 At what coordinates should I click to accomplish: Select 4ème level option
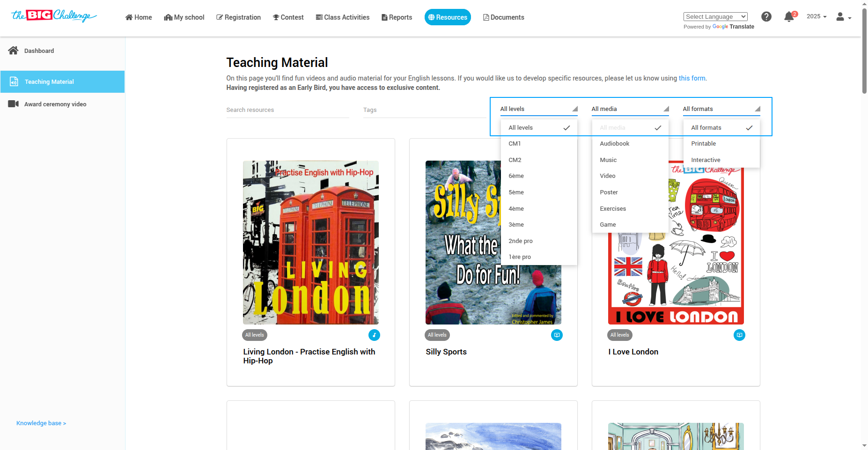pyautogui.click(x=539, y=209)
